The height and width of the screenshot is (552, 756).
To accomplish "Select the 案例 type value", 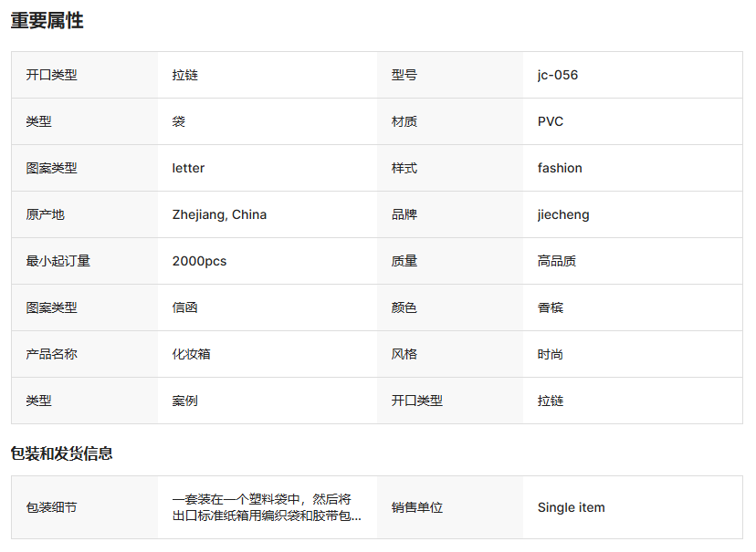I will (x=184, y=401).
